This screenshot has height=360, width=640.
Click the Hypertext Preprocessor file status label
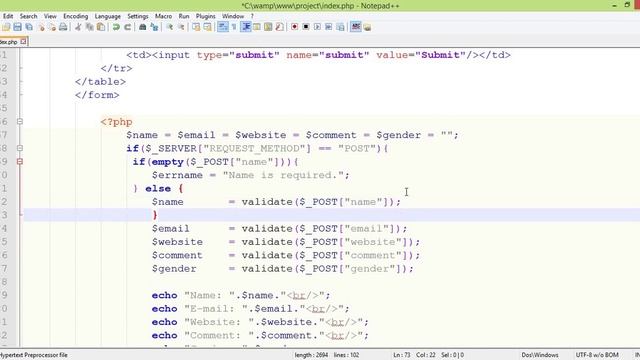click(x=34, y=355)
